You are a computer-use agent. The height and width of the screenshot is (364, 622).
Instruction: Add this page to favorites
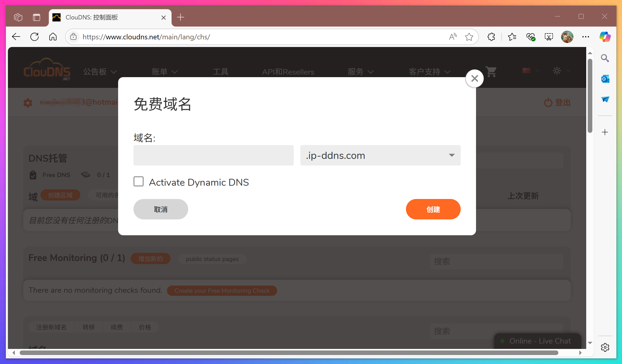469,37
